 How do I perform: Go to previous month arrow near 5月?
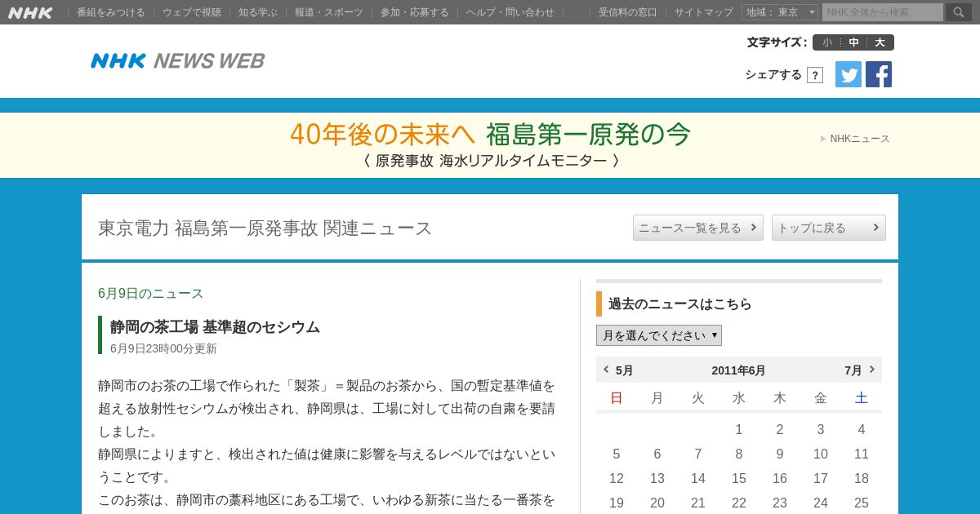pyautogui.click(x=606, y=370)
